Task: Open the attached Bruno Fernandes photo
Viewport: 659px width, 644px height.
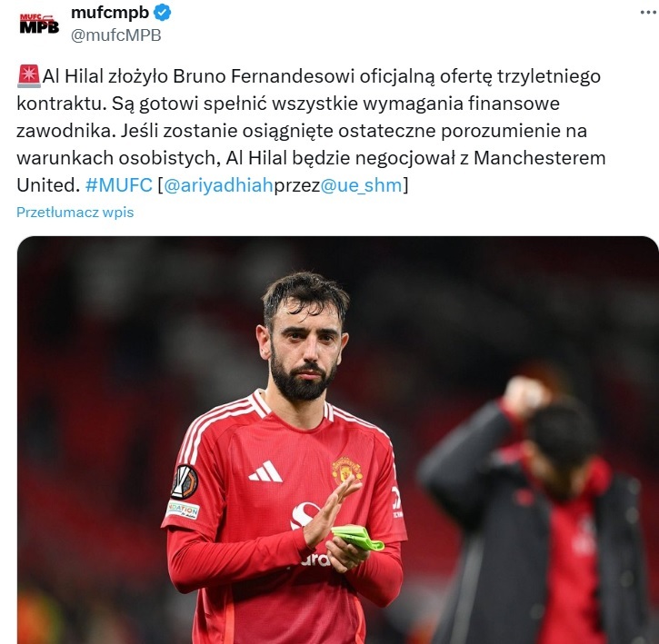Action: pos(338,440)
